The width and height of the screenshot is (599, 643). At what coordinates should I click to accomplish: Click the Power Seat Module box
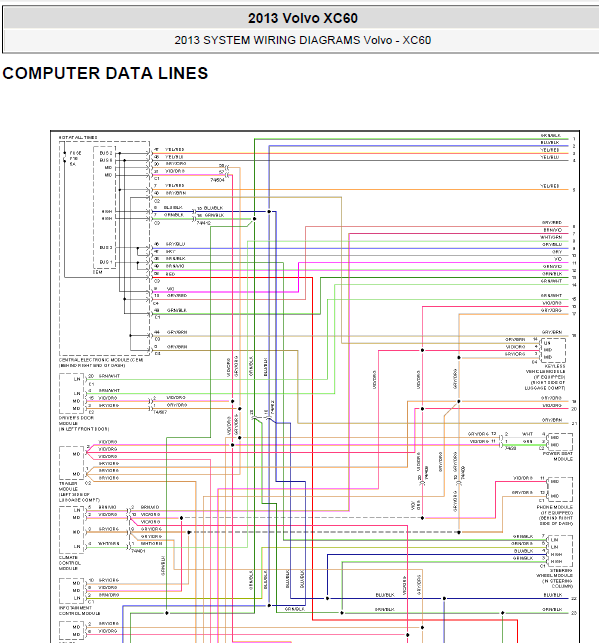pos(560,442)
